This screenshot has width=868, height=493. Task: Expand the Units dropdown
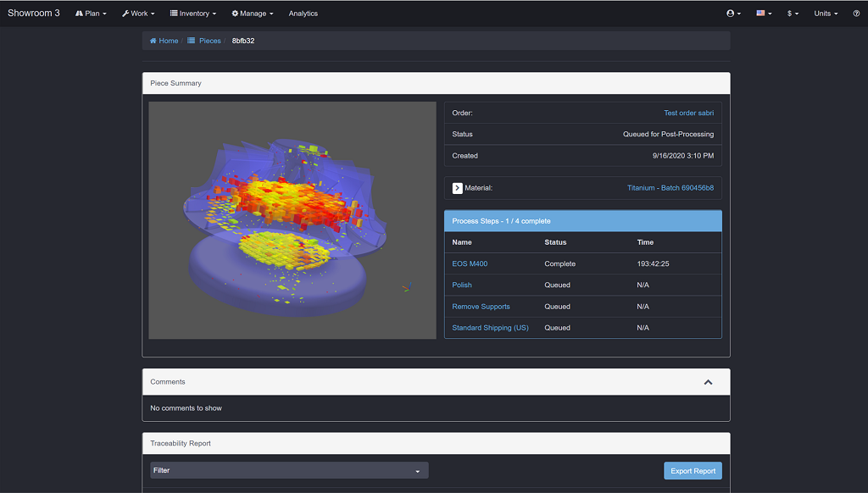[x=826, y=14]
